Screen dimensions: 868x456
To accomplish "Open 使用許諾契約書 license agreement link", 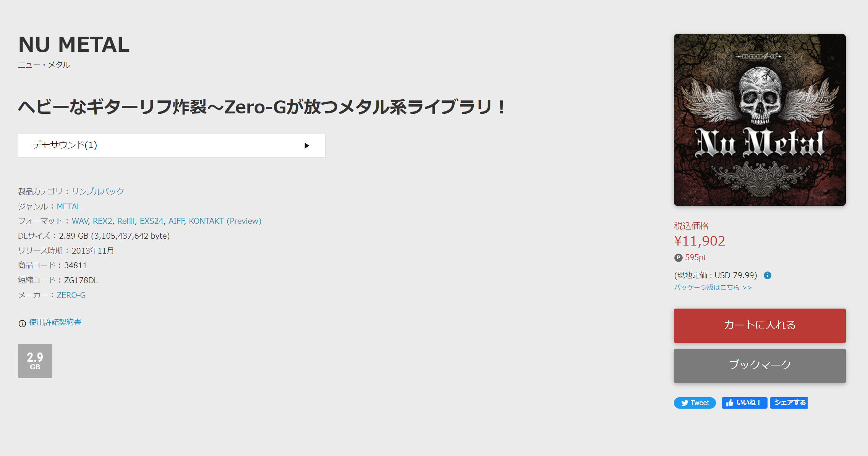I will click(55, 322).
